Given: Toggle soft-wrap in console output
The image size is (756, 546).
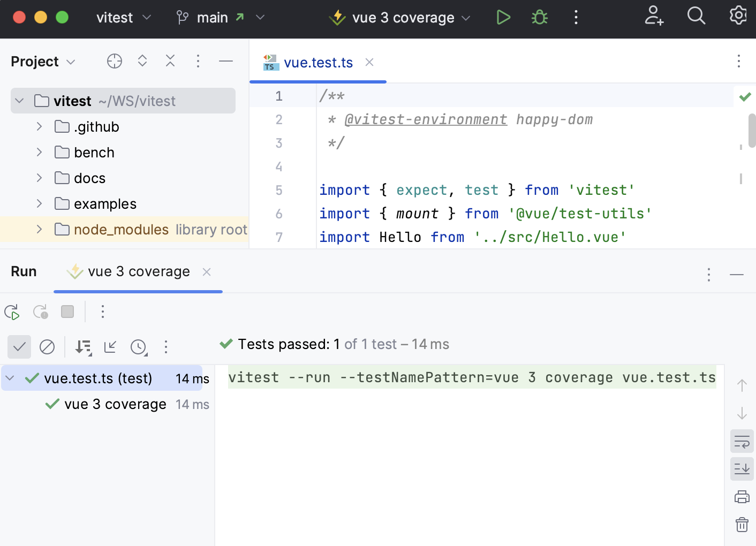Looking at the screenshot, I should tap(742, 442).
